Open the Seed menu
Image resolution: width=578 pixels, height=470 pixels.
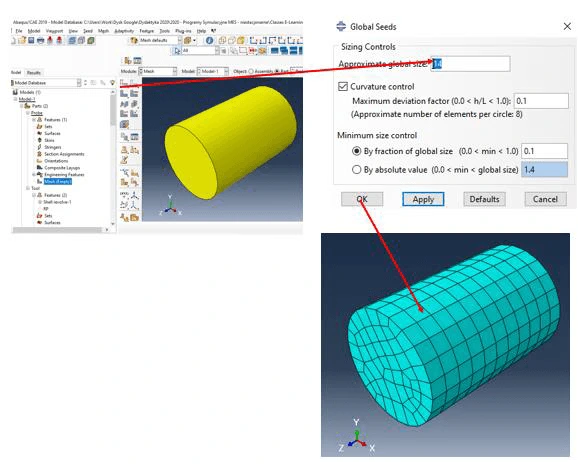(88, 31)
